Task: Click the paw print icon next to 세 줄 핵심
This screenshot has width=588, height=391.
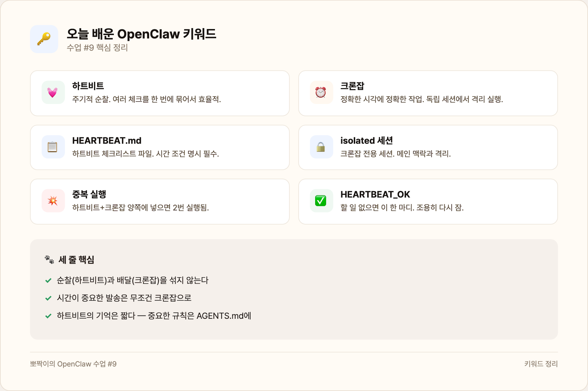Action: (x=49, y=259)
